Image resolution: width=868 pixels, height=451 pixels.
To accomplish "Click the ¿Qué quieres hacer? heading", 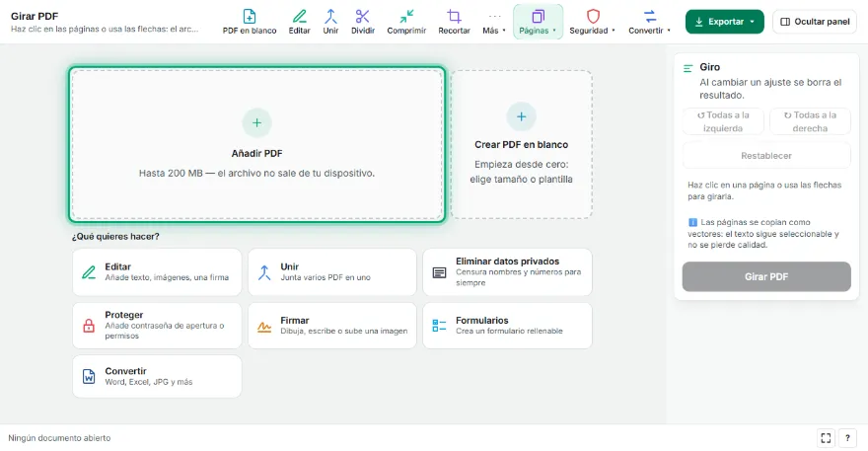I will pyautogui.click(x=115, y=237).
